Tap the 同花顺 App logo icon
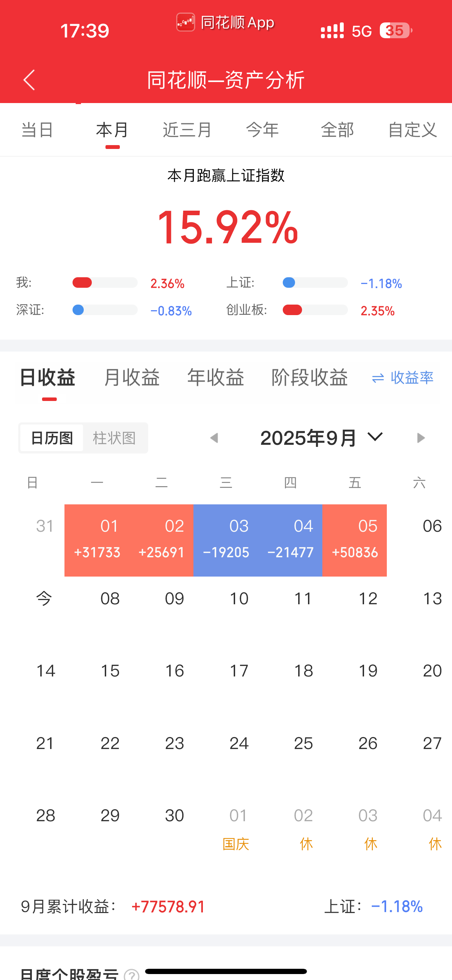The image size is (452, 980). tap(186, 22)
